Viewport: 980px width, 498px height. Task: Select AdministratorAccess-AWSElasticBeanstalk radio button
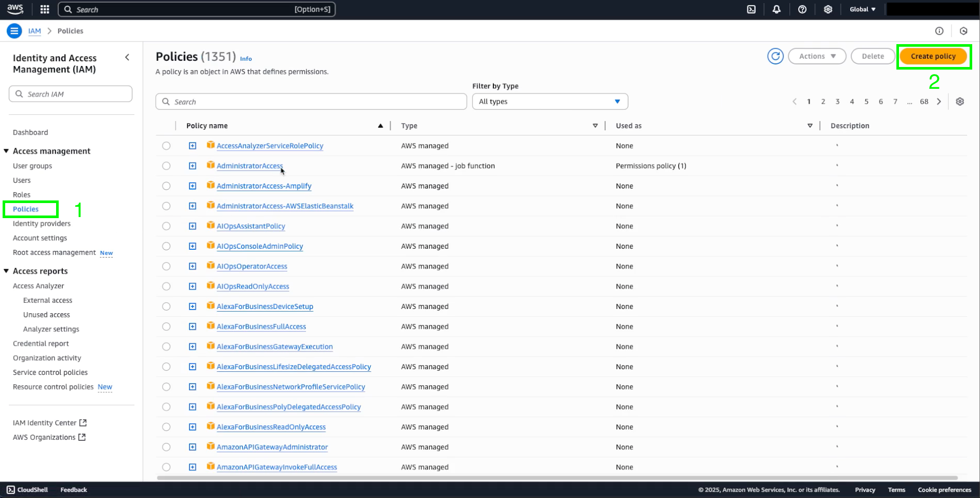(x=166, y=206)
